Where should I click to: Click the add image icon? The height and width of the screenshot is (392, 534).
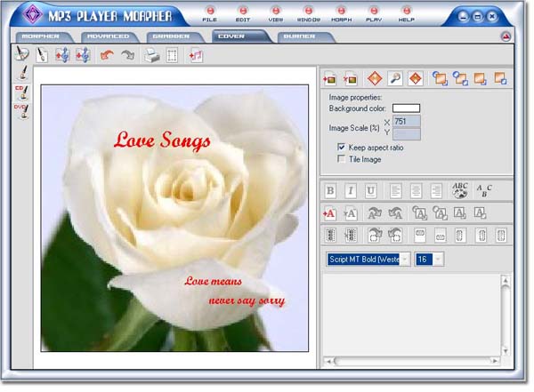pos(330,79)
